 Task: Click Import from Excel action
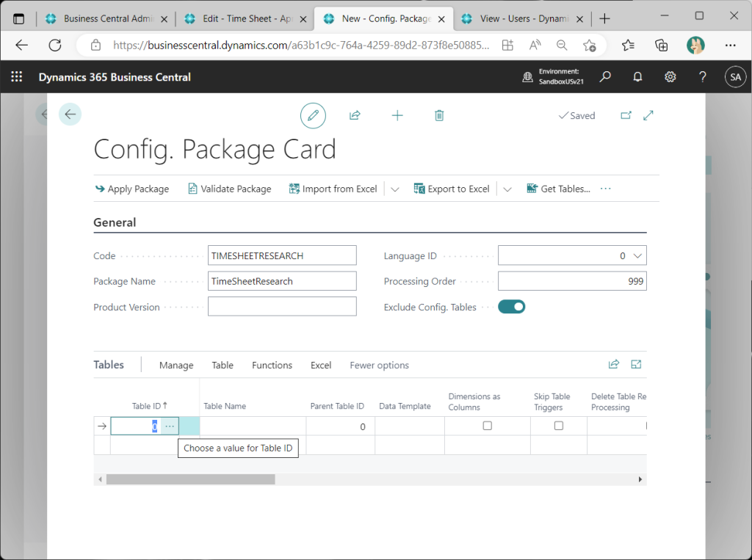(x=333, y=189)
